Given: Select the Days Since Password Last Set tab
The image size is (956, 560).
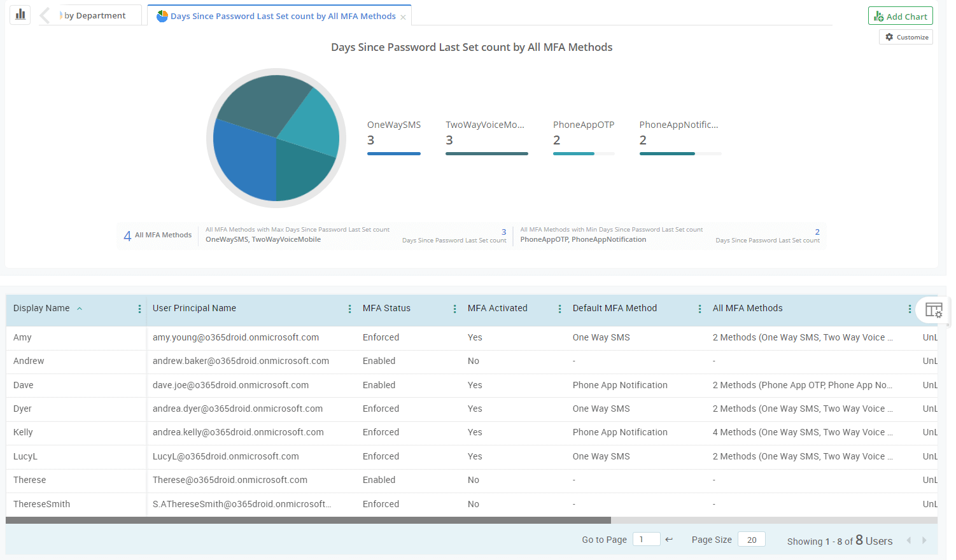Looking at the screenshot, I should [x=283, y=17].
